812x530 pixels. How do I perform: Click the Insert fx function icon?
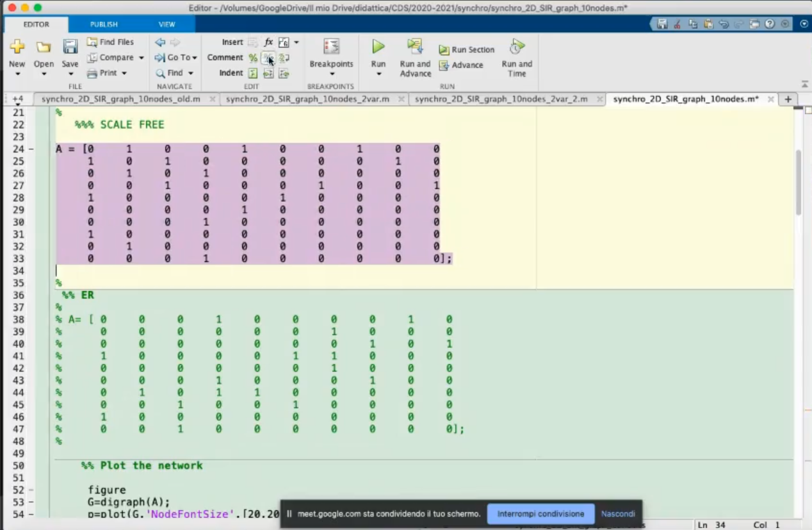click(x=268, y=42)
